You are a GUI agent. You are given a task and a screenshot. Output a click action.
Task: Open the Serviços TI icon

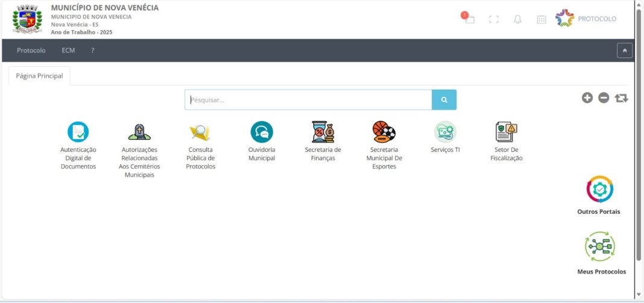pos(445,132)
